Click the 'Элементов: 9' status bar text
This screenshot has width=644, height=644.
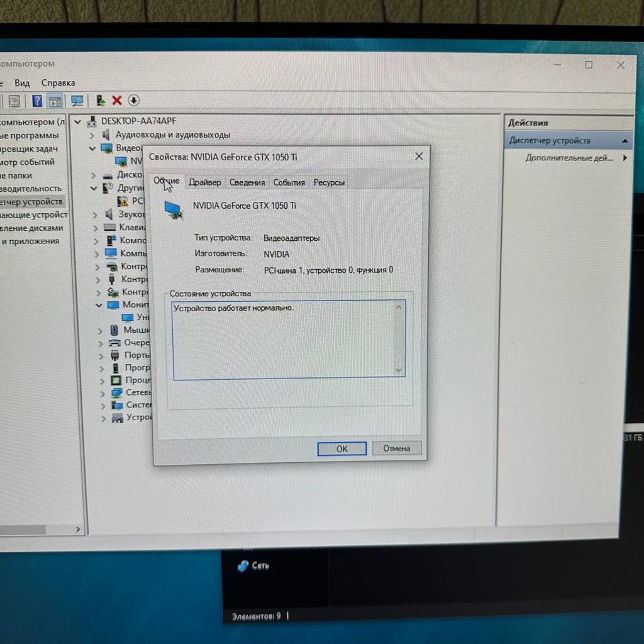point(257,616)
